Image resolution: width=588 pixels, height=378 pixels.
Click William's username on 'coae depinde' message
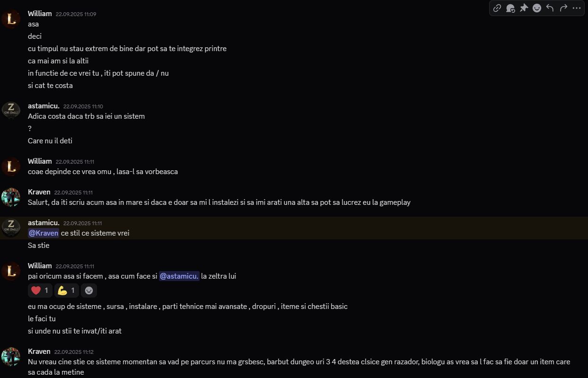tap(40, 161)
